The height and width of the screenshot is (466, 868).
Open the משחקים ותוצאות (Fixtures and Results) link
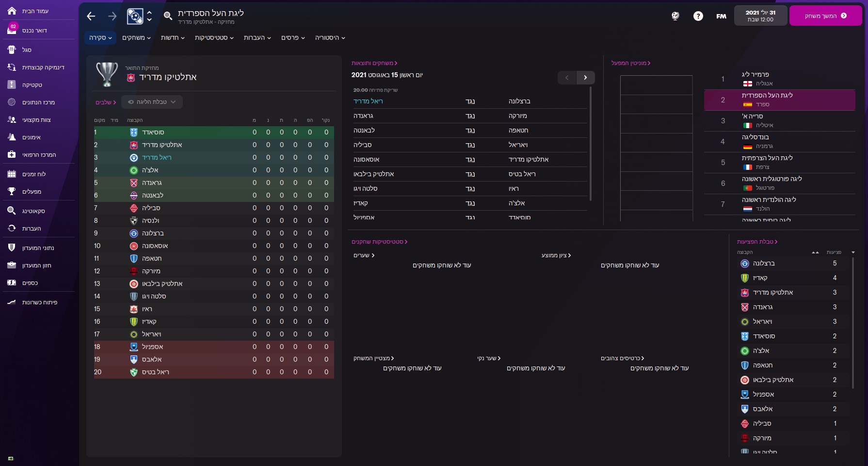(374, 63)
